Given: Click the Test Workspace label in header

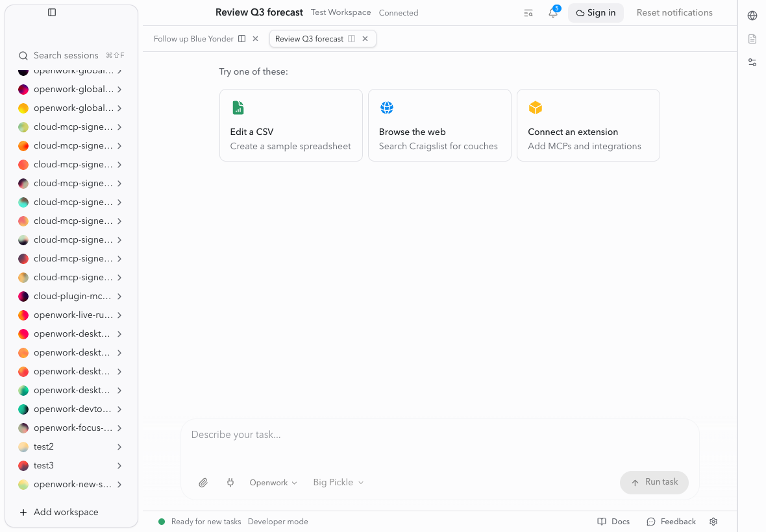Looking at the screenshot, I should [x=341, y=13].
